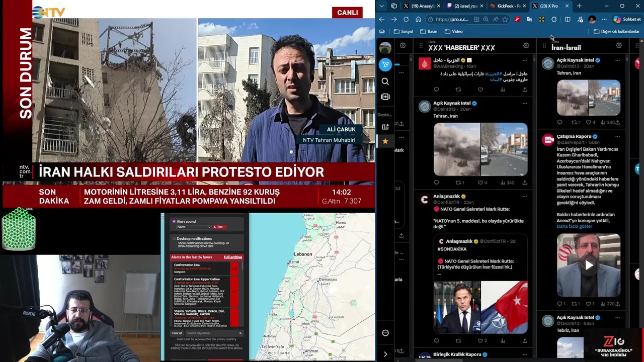Open the X Pro compose post button

tap(385, 64)
